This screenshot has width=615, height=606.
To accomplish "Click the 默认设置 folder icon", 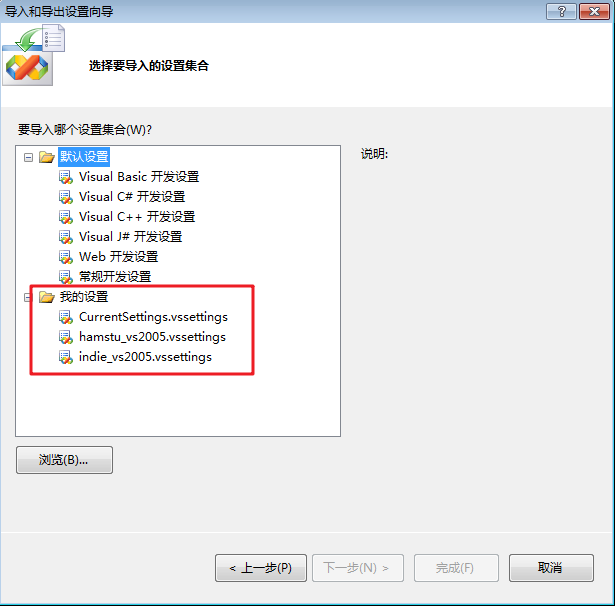I will click(47, 157).
